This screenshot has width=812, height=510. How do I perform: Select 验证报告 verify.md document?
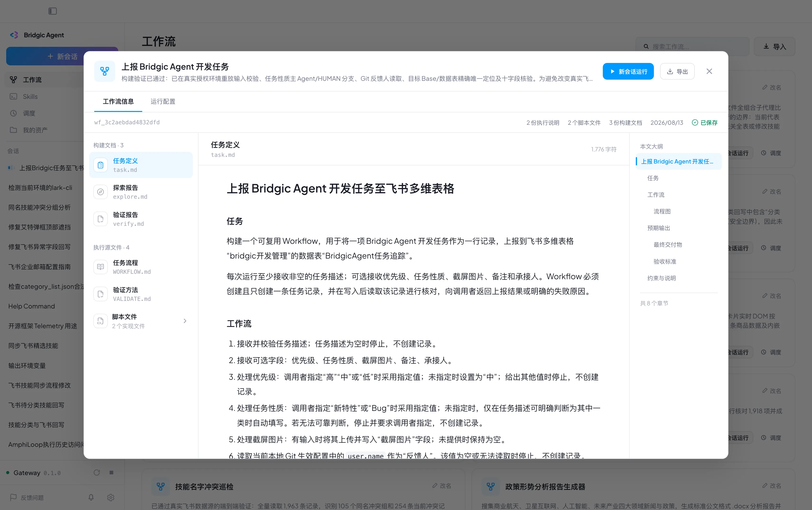coord(141,219)
